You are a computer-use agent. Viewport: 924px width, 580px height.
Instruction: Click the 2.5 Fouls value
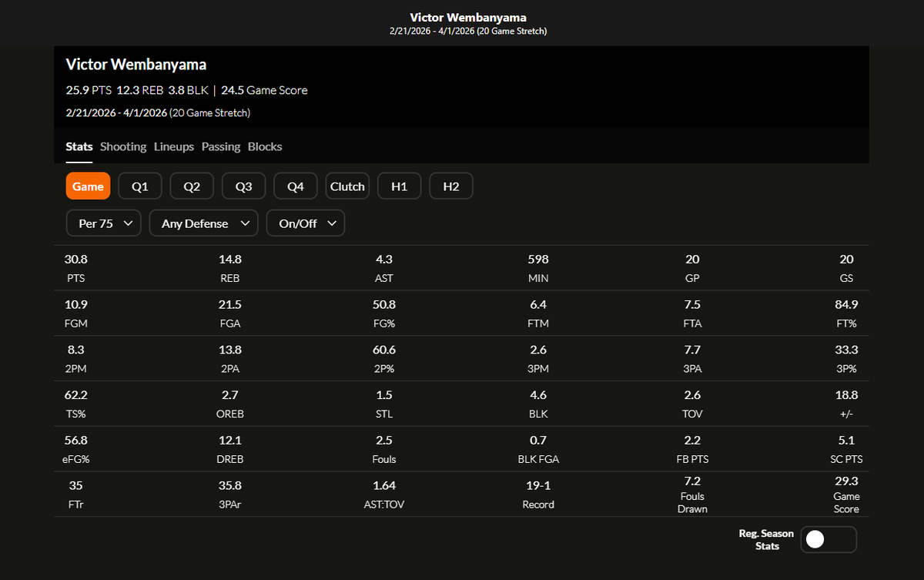pyautogui.click(x=384, y=441)
